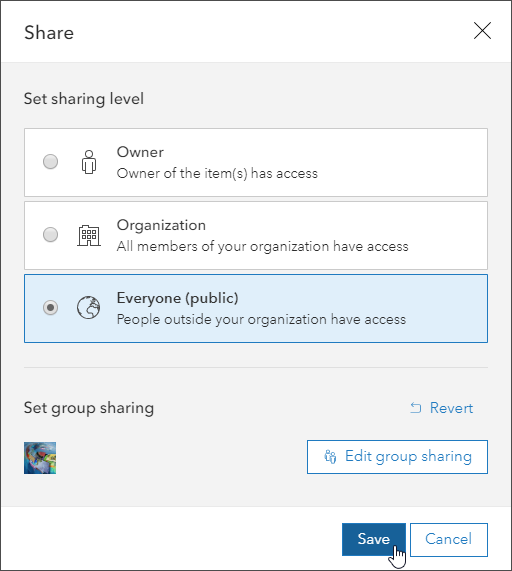This screenshot has width=512, height=571.
Task: Click the 'Owner' option title
Action: coord(140,152)
